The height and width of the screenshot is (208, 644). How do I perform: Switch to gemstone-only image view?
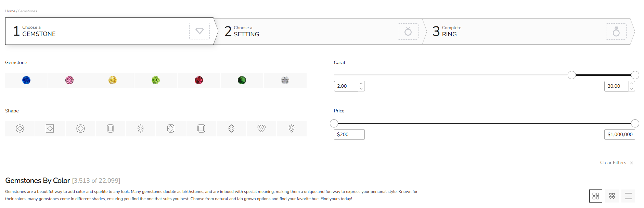pos(612,196)
